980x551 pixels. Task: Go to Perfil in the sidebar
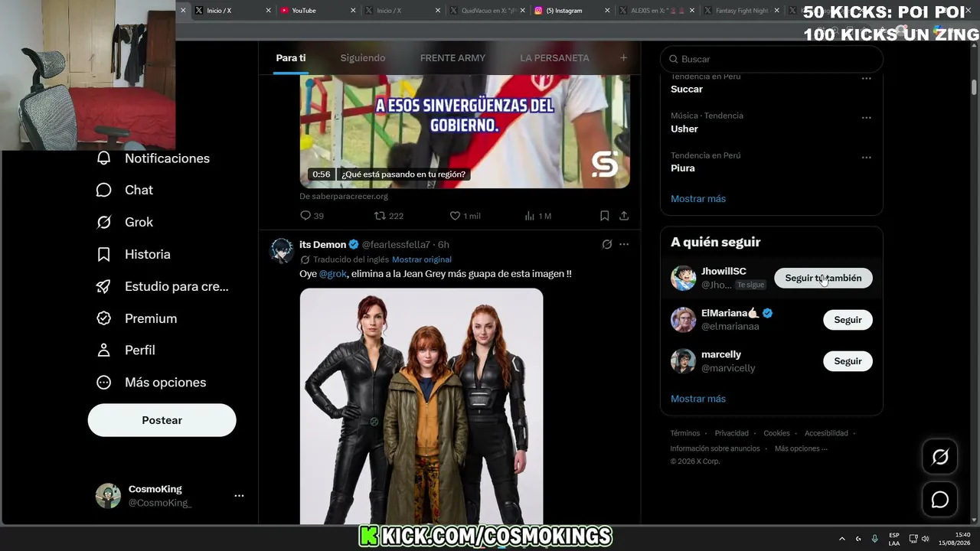125,350
